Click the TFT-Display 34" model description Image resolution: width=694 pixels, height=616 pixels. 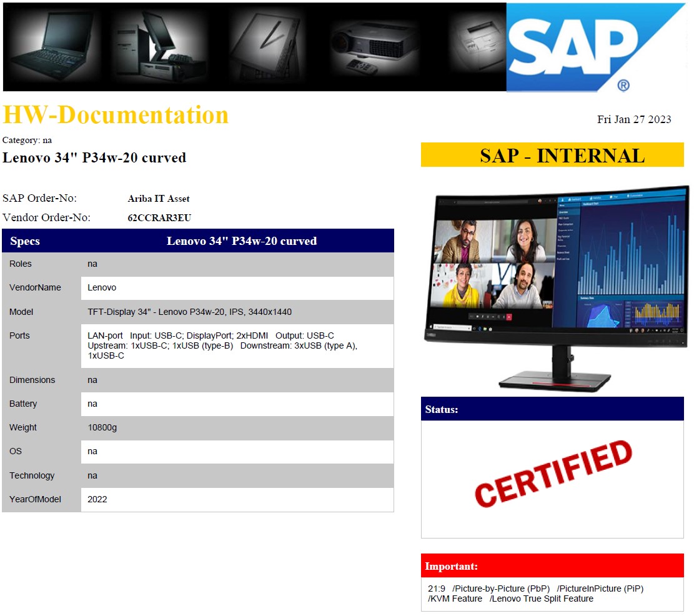pyautogui.click(x=189, y=312)
